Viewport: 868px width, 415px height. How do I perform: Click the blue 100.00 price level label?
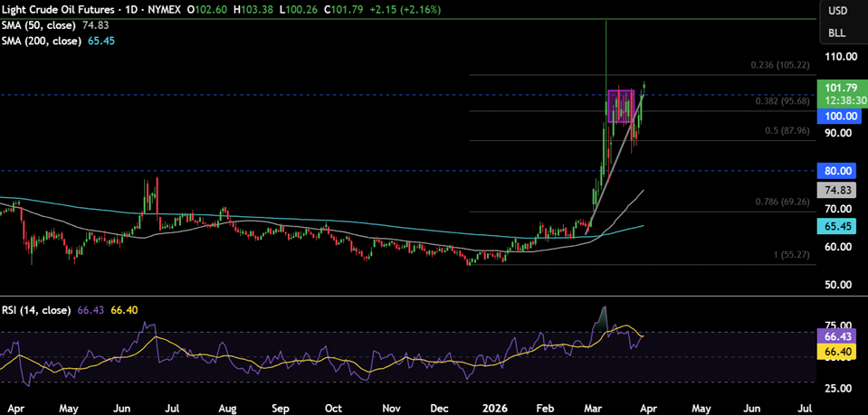(x=841, y=117)
